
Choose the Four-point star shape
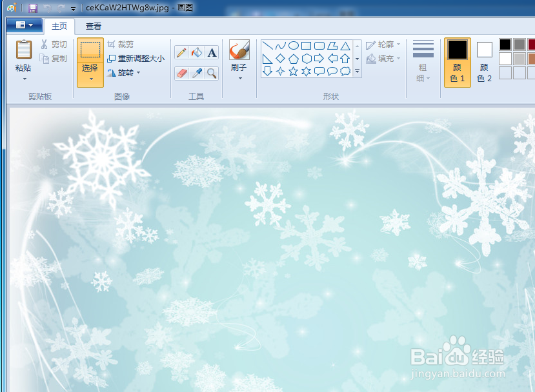click(281, 72)
